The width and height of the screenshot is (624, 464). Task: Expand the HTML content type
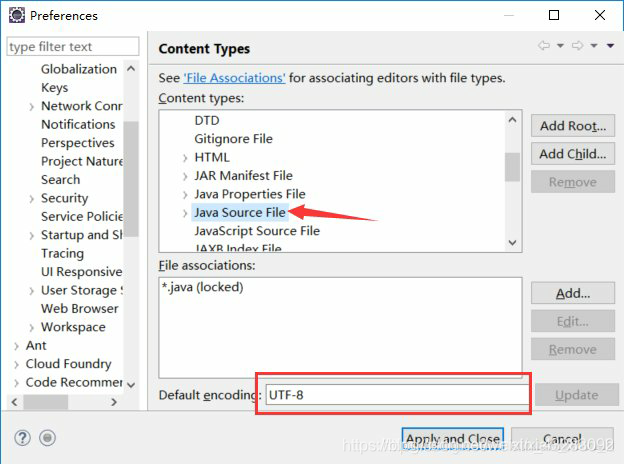185,158
